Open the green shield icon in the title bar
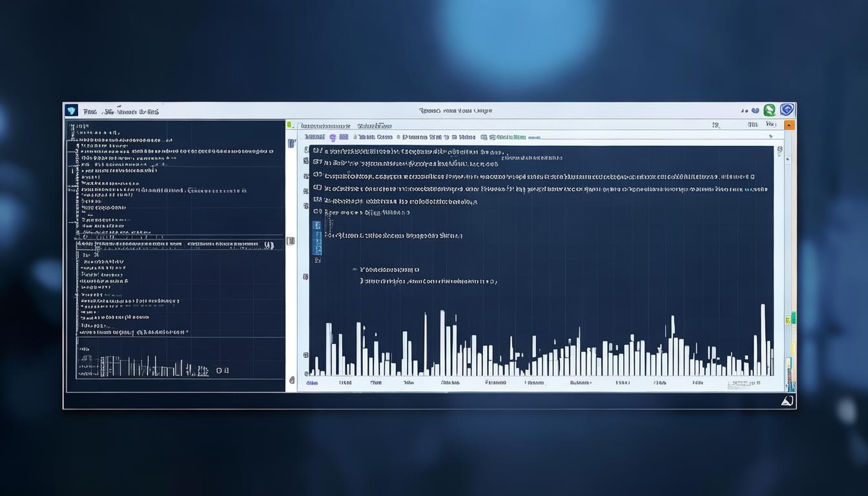868x496 pixels. [769, 110]
